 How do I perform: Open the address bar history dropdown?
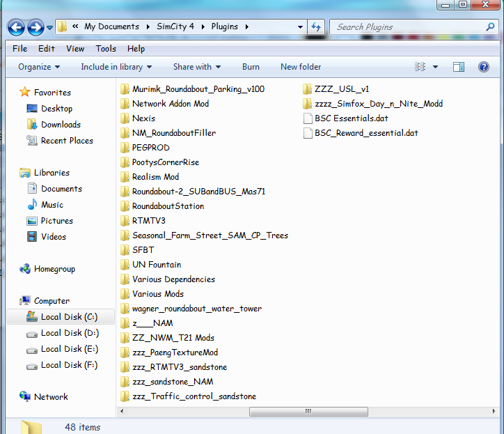tap(300, 26)
